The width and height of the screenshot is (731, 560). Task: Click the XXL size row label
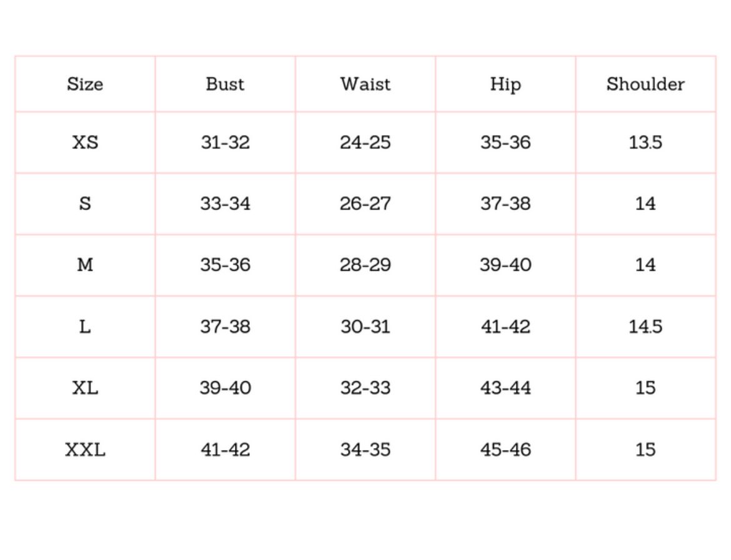tap(85, 449)
